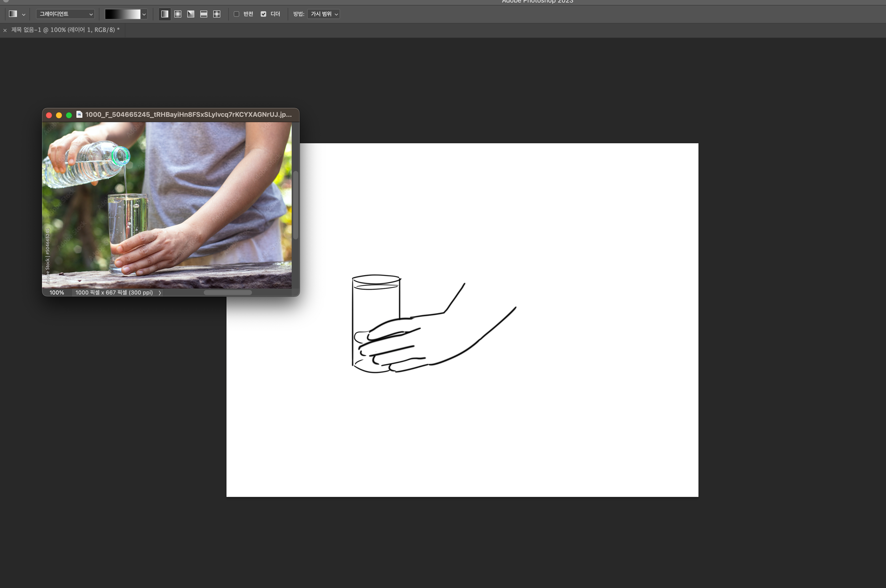Expand the document info arrow beside 300 ppi
Viewport: 886px width, 588px height.
click(160, 293)
